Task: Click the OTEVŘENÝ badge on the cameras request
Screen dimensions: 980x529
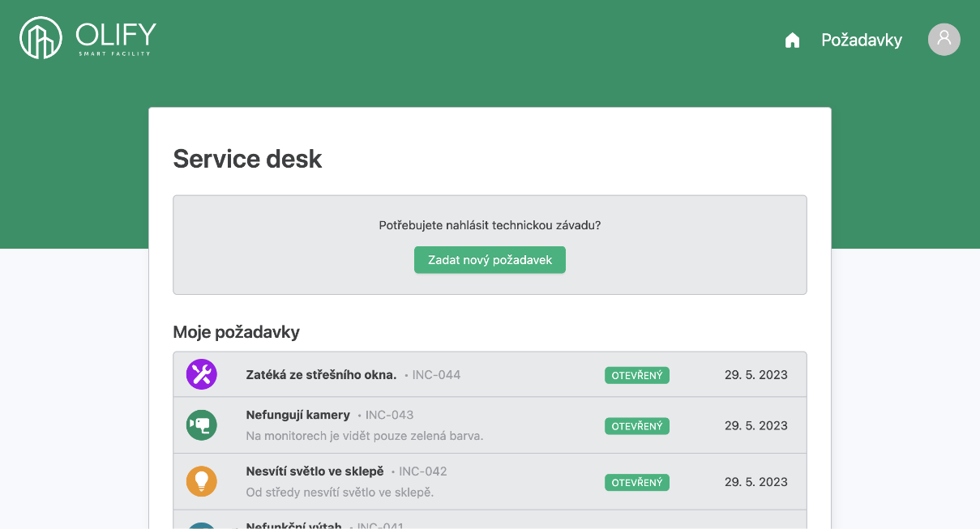Action: (636, 426)
